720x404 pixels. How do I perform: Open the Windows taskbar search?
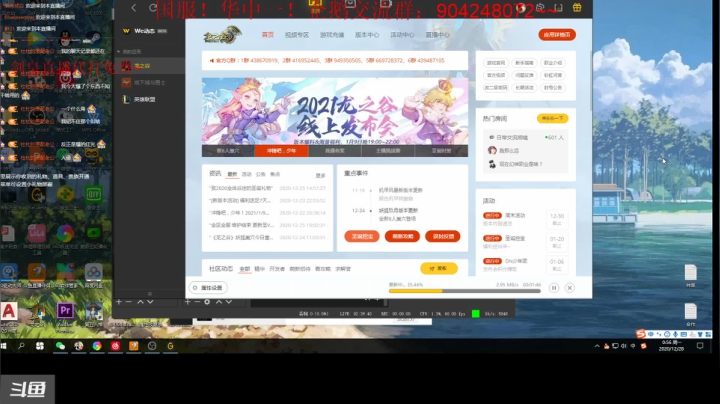point(21,346)
